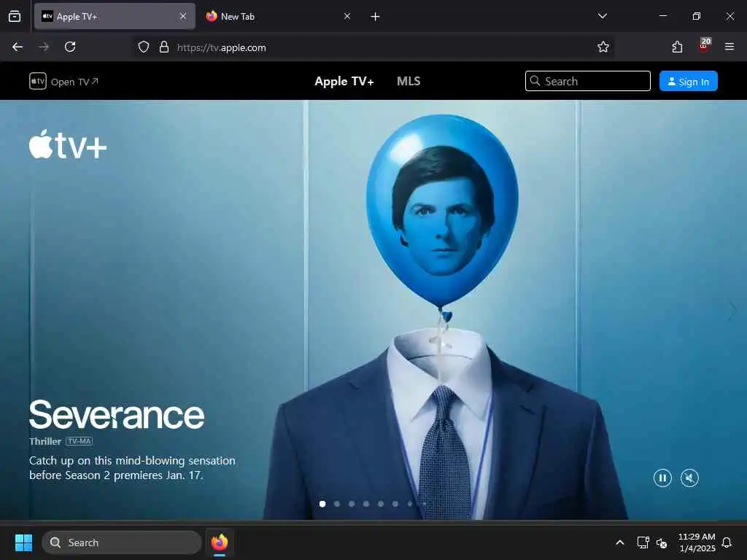Open the muted volume tray icon
The height and width of the screenshot is (560, 747).
(x=661, y=542)
